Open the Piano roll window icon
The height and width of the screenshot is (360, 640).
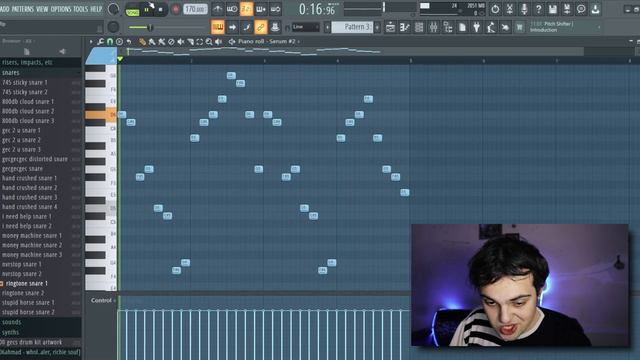(404, 27)
